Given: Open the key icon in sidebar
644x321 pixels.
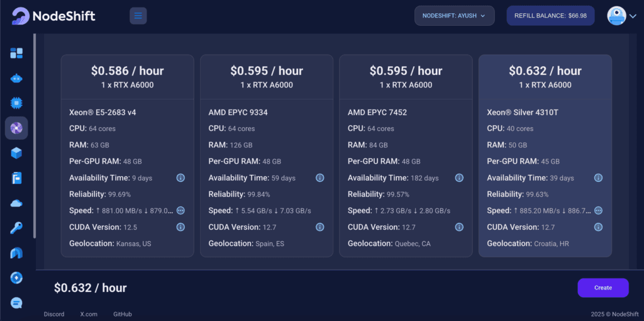Looking at the screenshot, I should [16, 228].
